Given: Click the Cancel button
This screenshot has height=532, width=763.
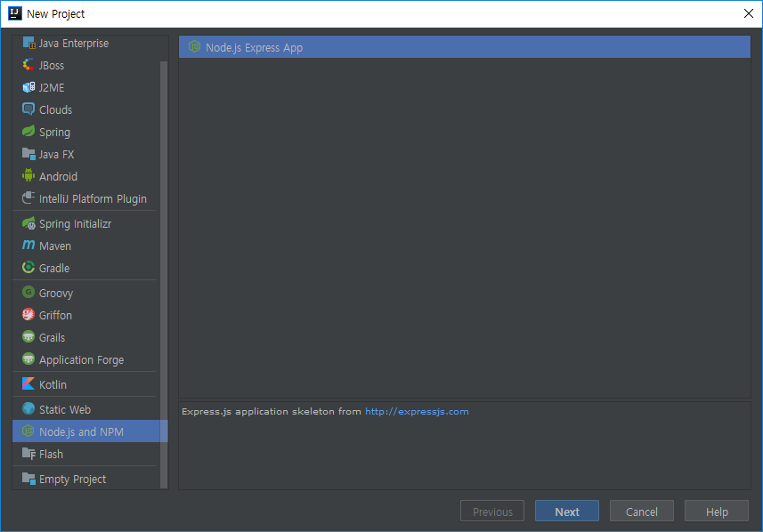Looking at the screenshot, I should tap(641, 511).
